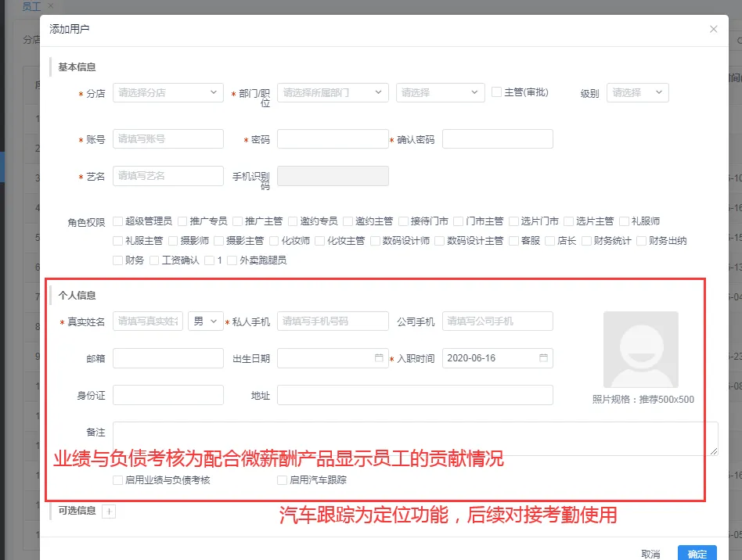Enable 超级管理员 role checkbox

(x=117, y=221)
